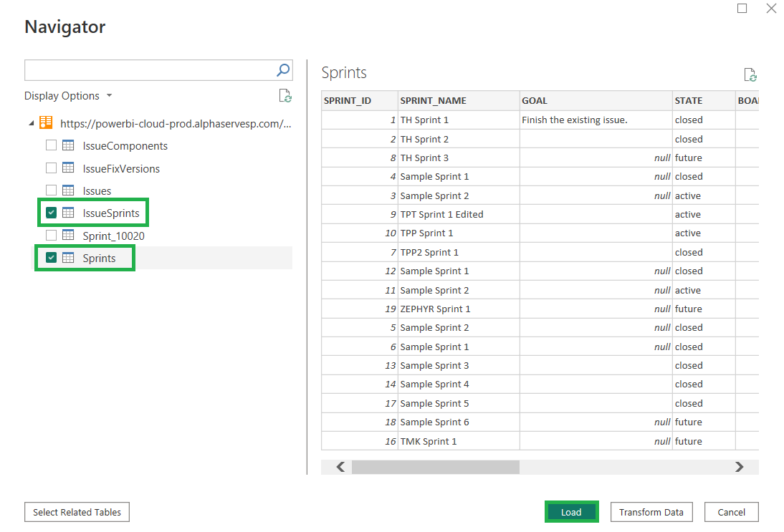784x532 pixels.
Task: Cancel the Navigator dialog
Action: pyautogui.click(x=731, y=512)
